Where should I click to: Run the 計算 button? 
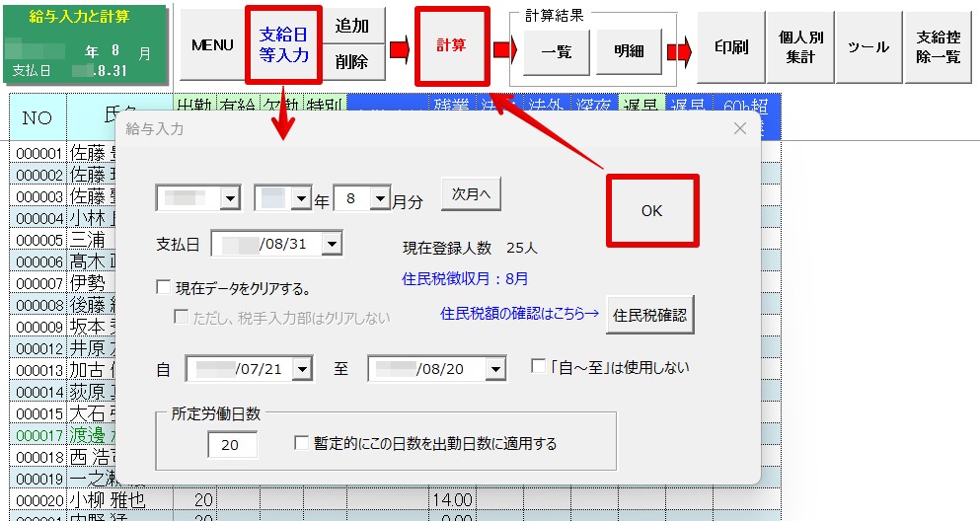click(452, 45)
